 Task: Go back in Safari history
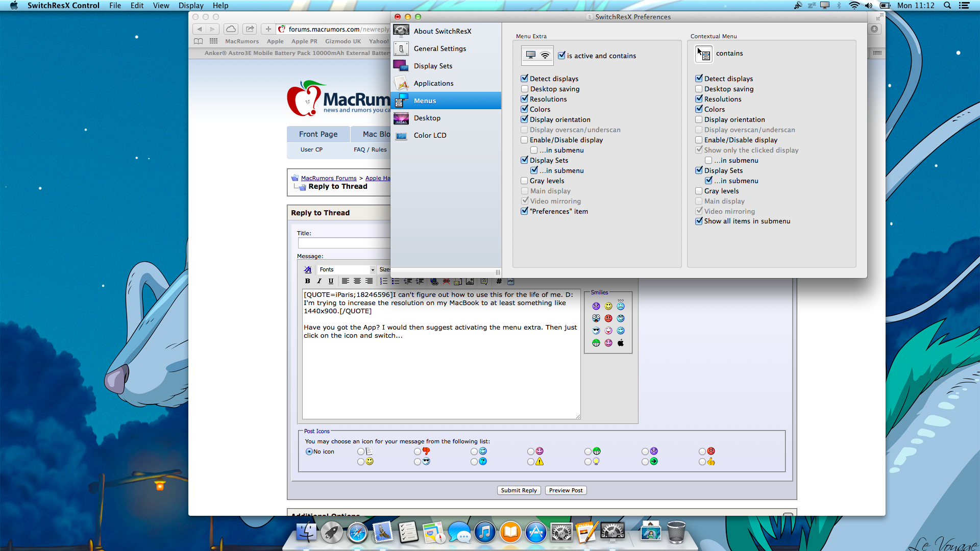200,29
